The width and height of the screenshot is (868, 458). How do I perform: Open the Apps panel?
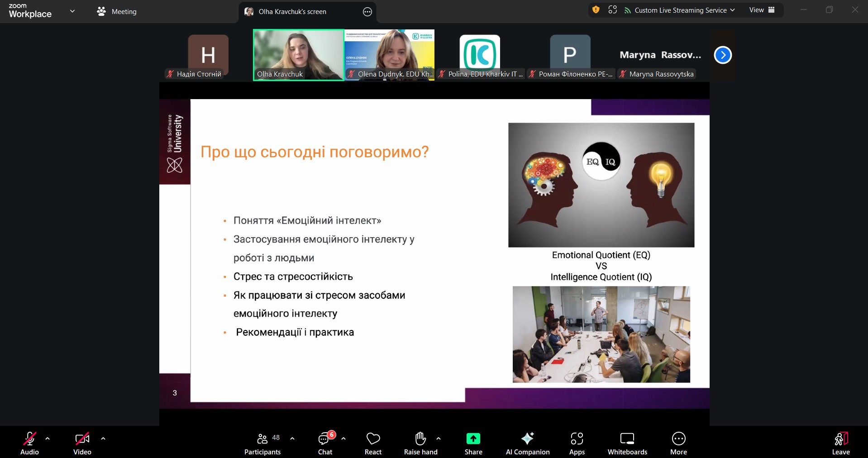tap(577, 444)
